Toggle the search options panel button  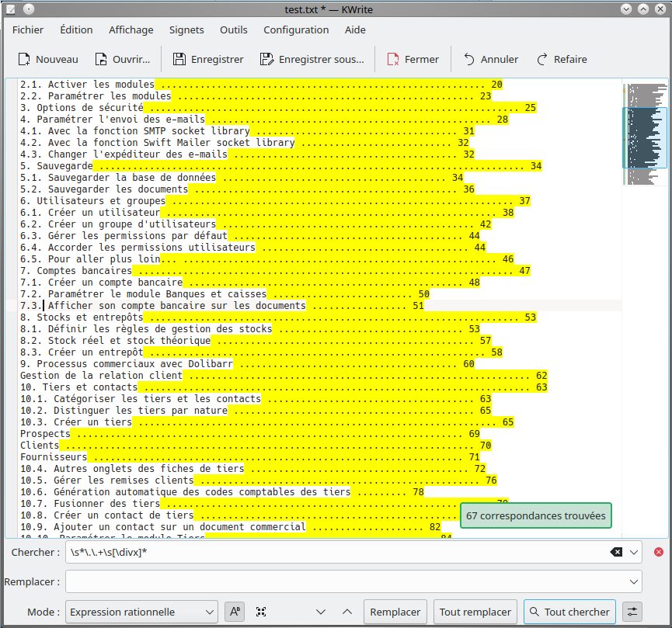coord(633,612)
